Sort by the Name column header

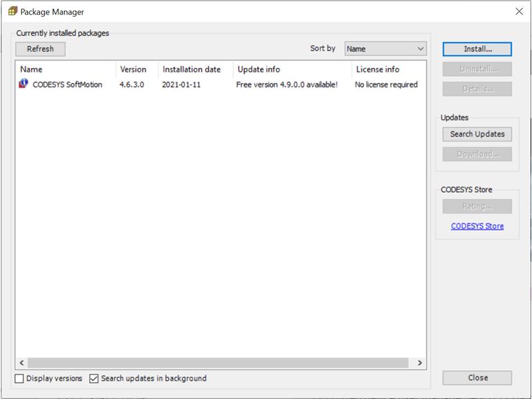point(65,69)
